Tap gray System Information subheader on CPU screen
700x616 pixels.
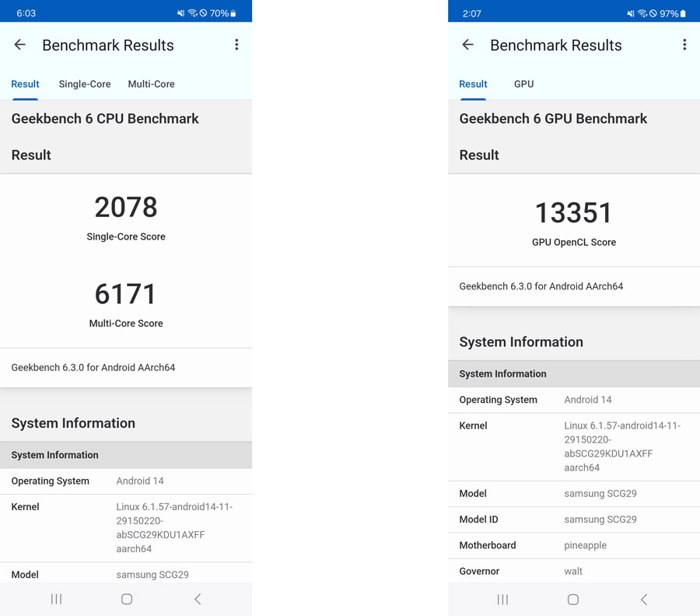pyautogui.click(x=126, y=455)
